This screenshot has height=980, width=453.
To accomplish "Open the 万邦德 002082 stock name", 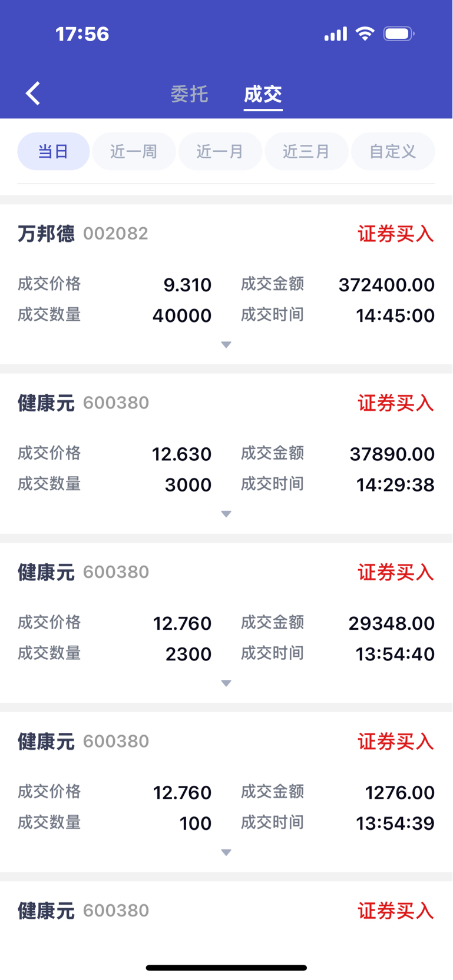I will (83, 234).
